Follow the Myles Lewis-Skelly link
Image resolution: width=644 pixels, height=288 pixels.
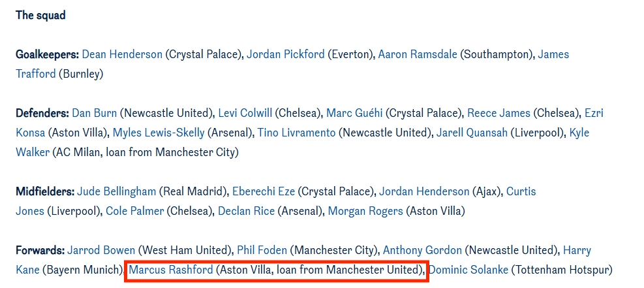coord(159,133)
